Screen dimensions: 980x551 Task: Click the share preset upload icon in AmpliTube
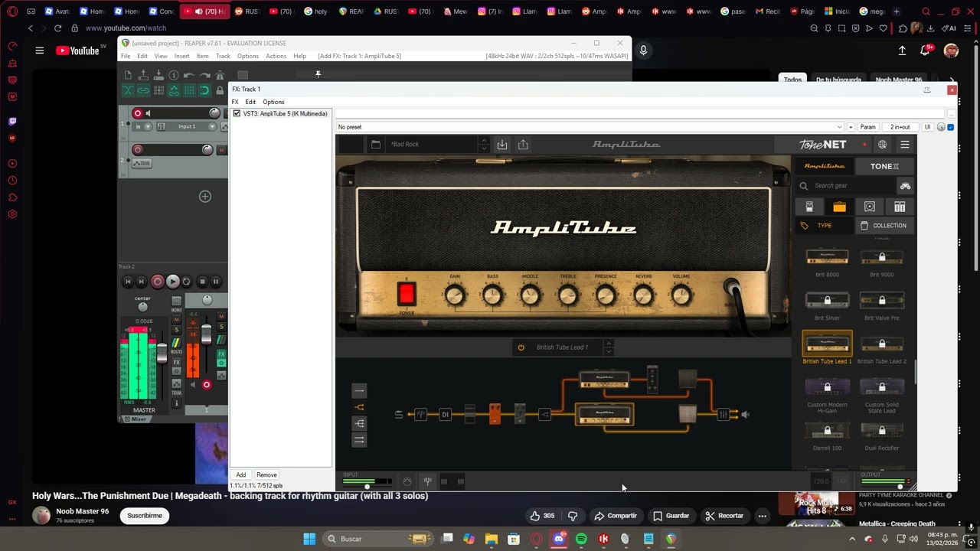click(523, 145)
